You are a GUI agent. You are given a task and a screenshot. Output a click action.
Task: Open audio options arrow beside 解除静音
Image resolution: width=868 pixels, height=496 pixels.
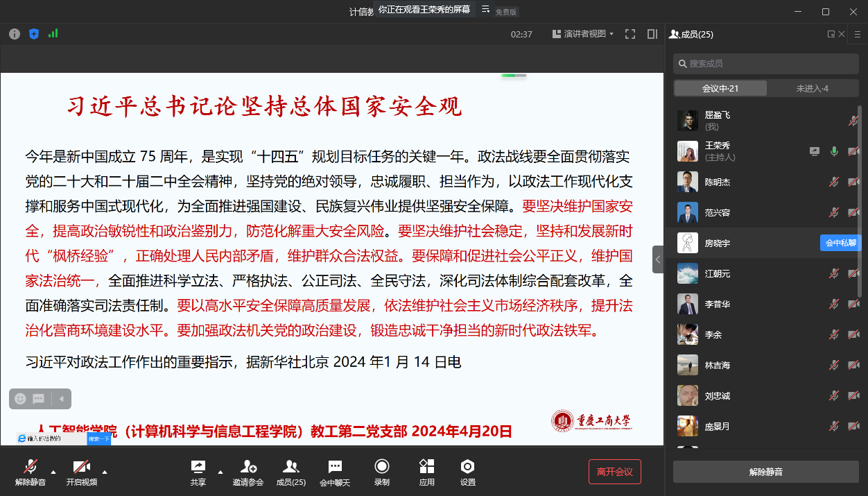pyautogui.click(x=54, y=472)
